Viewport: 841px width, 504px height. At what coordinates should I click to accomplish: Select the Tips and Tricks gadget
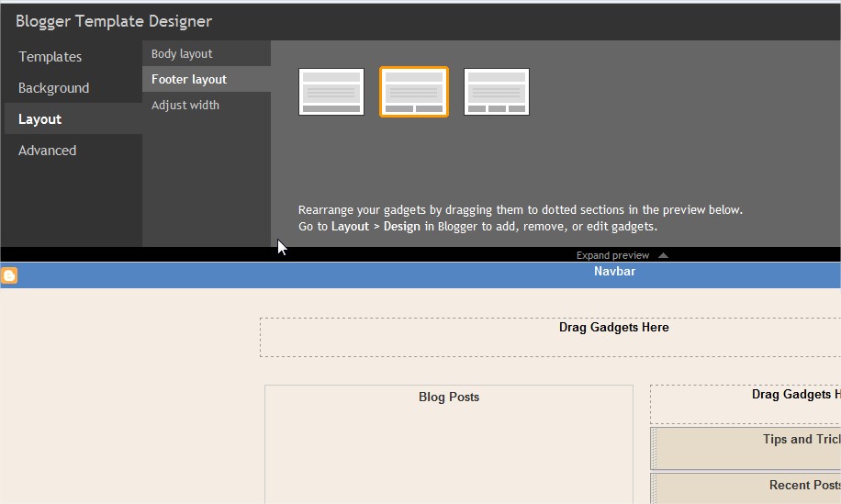pyautogui.click(x=746, y=448)
